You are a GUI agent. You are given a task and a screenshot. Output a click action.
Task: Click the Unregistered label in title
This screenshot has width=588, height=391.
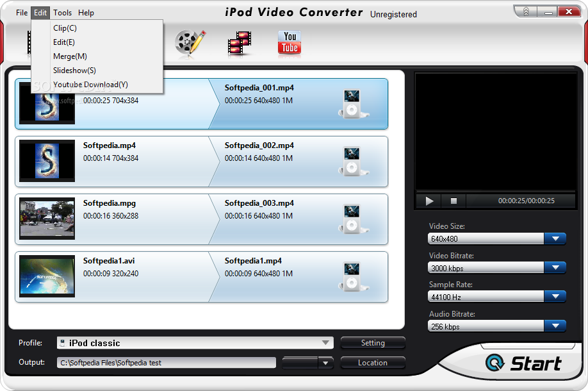393,15
